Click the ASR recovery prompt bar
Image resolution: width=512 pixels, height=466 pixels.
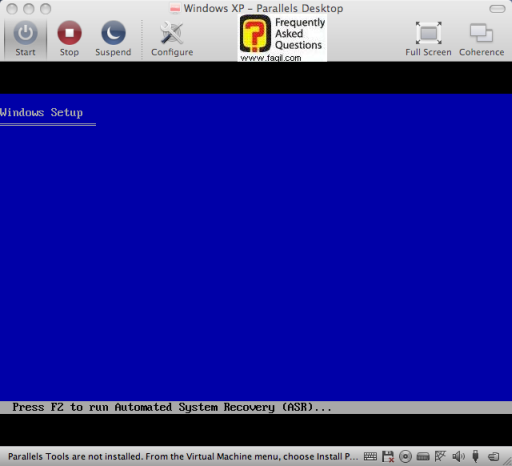pyautogui.click(x=256, y=407)
